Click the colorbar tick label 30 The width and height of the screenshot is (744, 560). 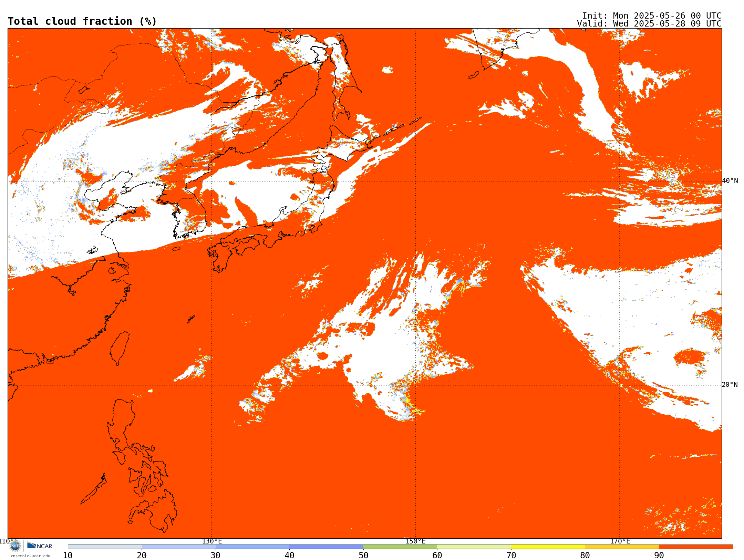(x=216, y=556)
